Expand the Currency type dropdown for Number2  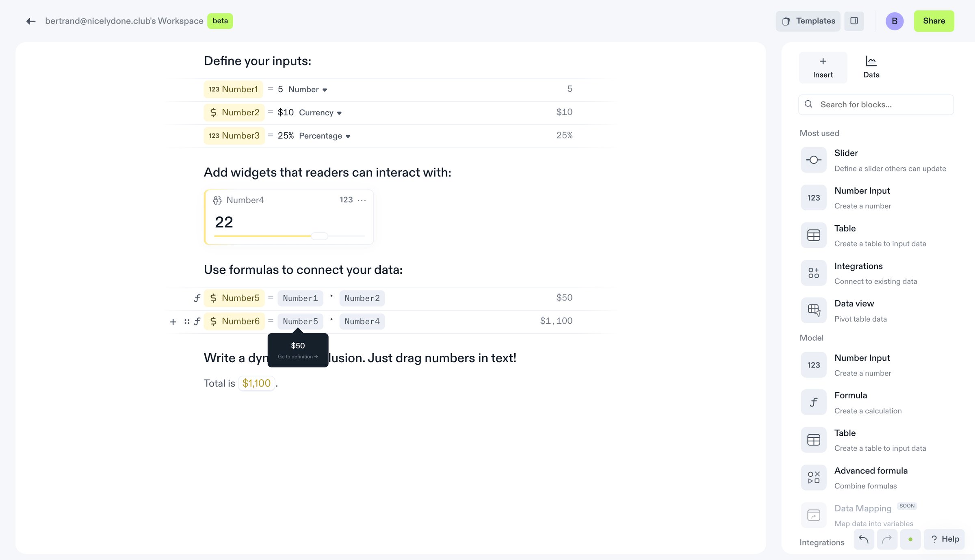tap(320, 112)
